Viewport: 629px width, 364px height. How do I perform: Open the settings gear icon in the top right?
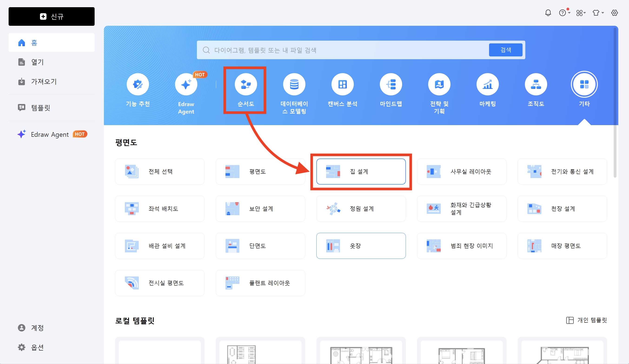(x=614, y=13)
